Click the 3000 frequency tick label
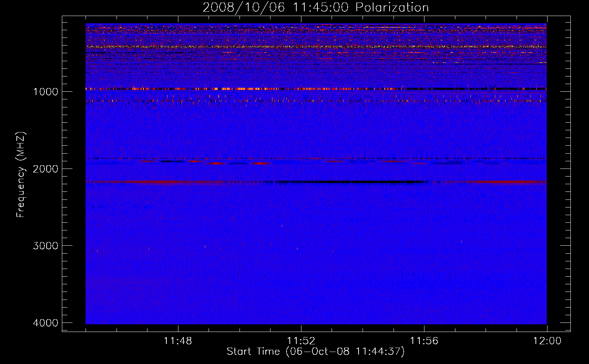Viewport: 589px width, 364px height. 46,246
